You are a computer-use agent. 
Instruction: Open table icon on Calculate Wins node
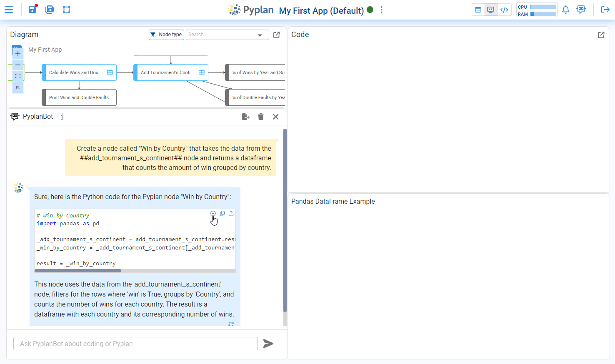pos(110,72)
